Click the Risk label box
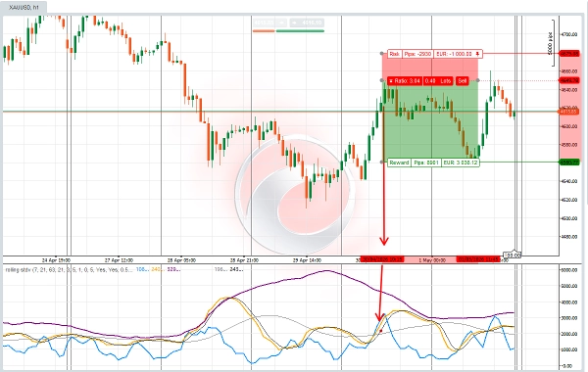 [395, 54]
